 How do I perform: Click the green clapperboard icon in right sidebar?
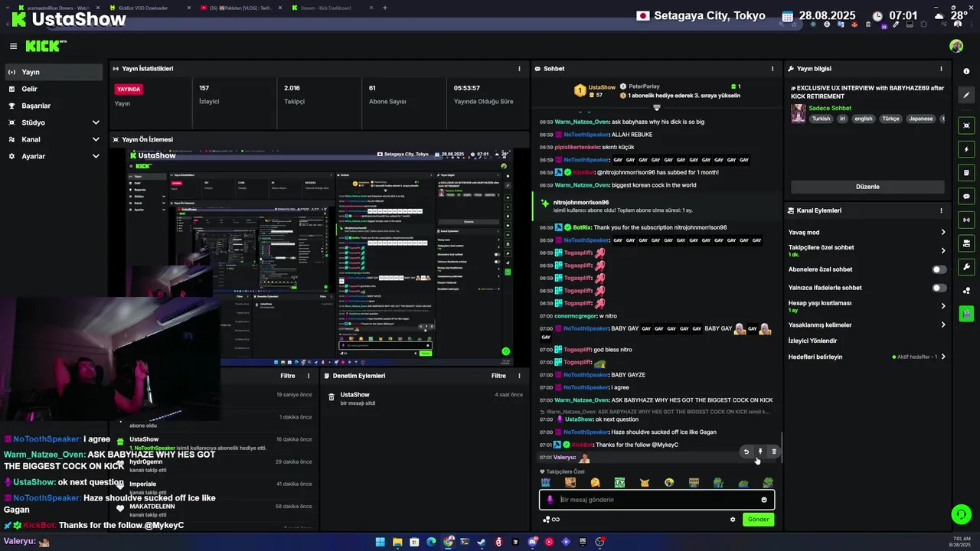pyautogui.click(x=967, y=313)
